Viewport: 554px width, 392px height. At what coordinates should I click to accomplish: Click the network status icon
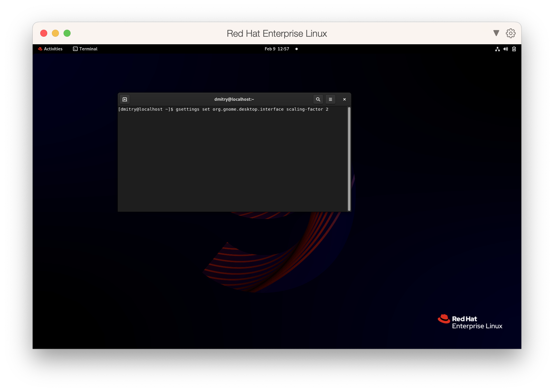tap(497, 49)
